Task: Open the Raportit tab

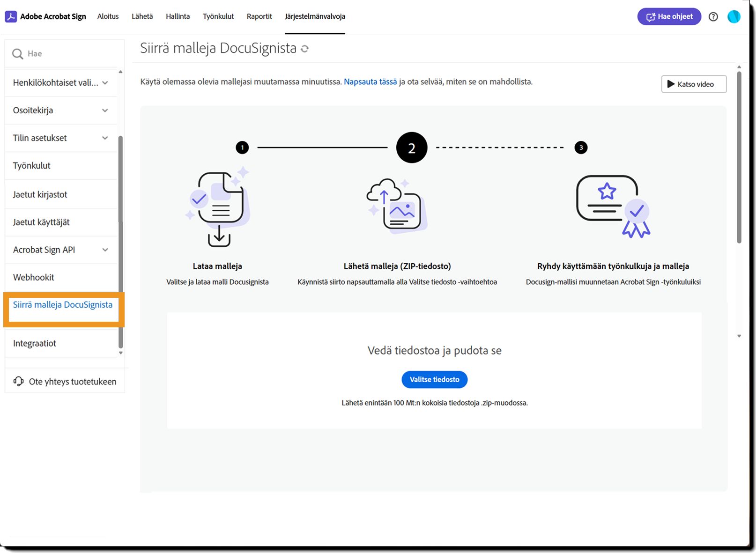Action: click(x=259, y=16)
